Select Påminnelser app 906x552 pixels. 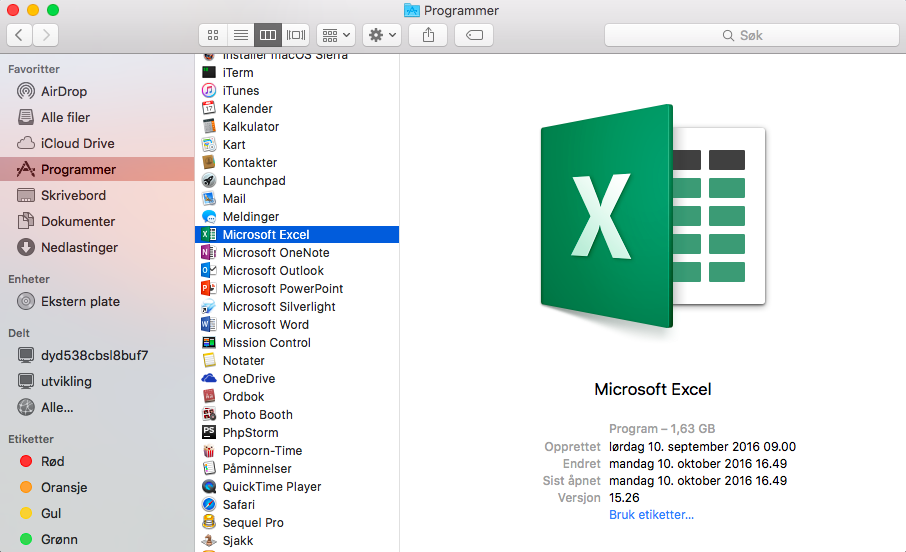coord(297,469)
